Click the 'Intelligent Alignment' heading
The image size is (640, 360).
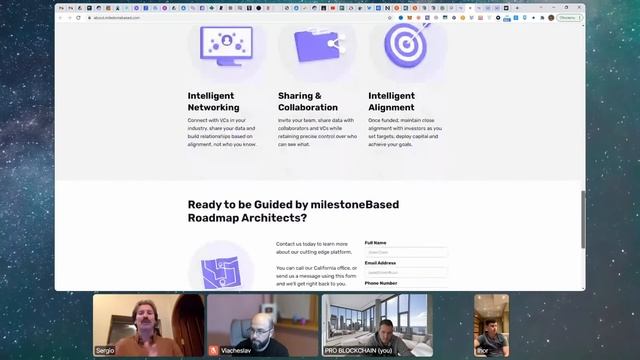(x=391, y=102)
